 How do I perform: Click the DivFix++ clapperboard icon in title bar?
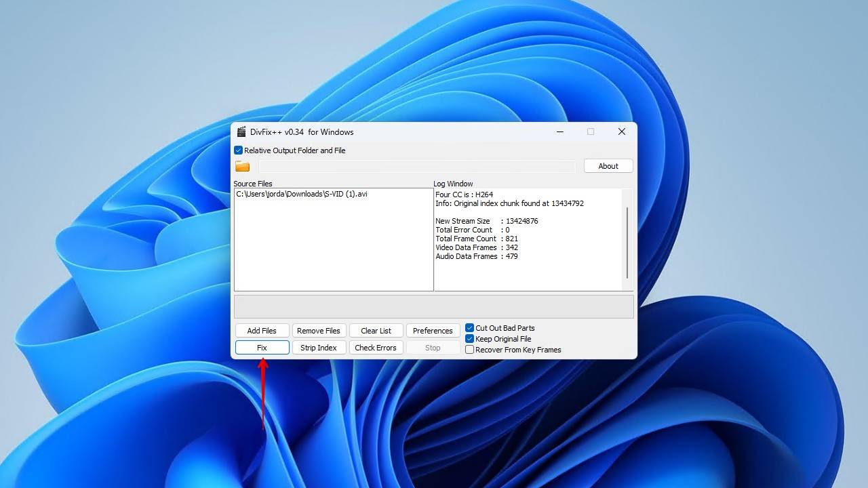(241, 132)
